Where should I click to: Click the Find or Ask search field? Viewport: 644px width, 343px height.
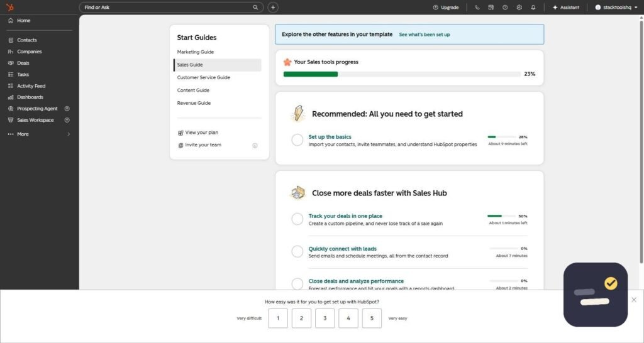click(x=171, y=7)
